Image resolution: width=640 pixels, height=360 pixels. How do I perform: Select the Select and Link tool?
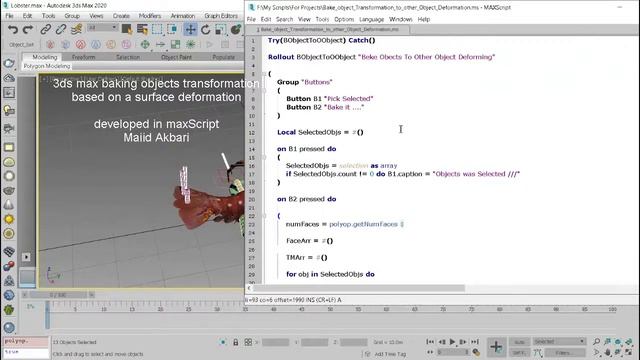45,29
